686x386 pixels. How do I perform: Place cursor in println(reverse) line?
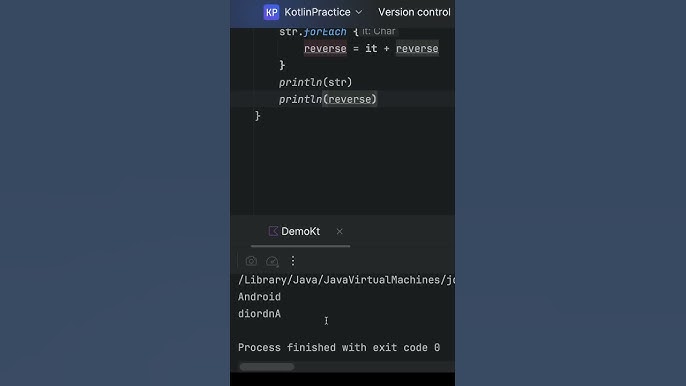328,99
